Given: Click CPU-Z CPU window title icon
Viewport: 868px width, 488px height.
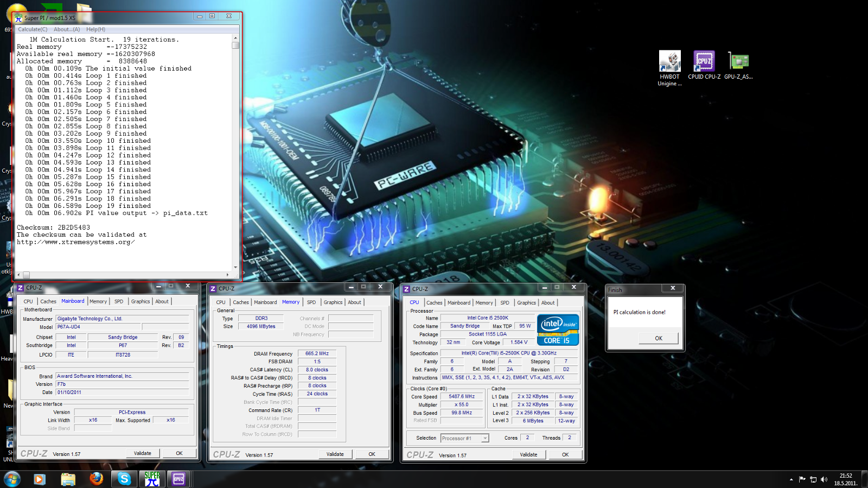Looking at the screenshot, I should click(x=406, y=289).
